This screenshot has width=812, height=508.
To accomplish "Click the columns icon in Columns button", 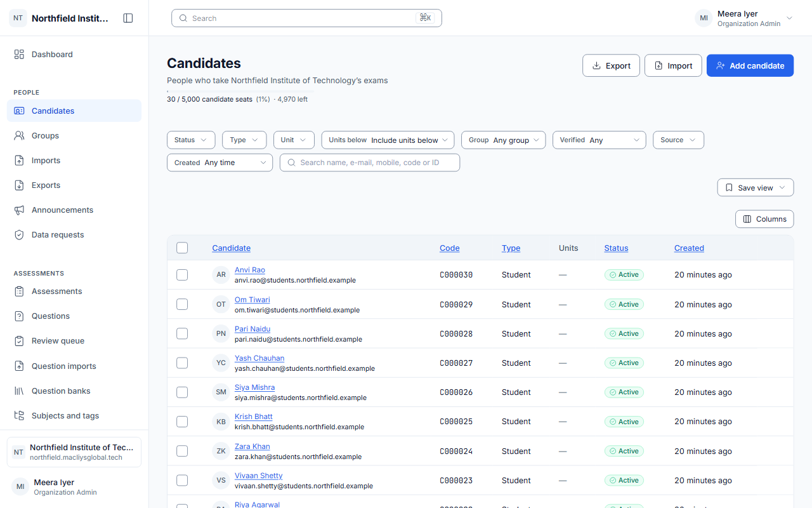I will point(747,219).
